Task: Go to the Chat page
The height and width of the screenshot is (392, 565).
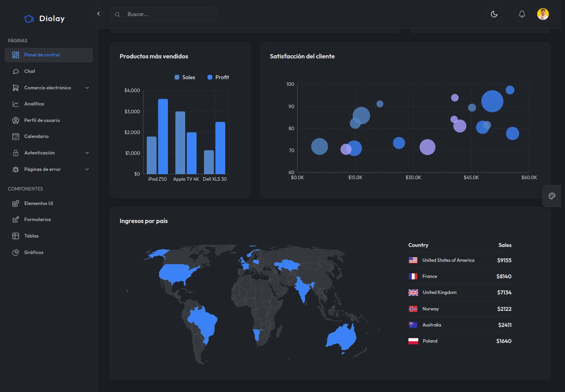Action: 49,71
